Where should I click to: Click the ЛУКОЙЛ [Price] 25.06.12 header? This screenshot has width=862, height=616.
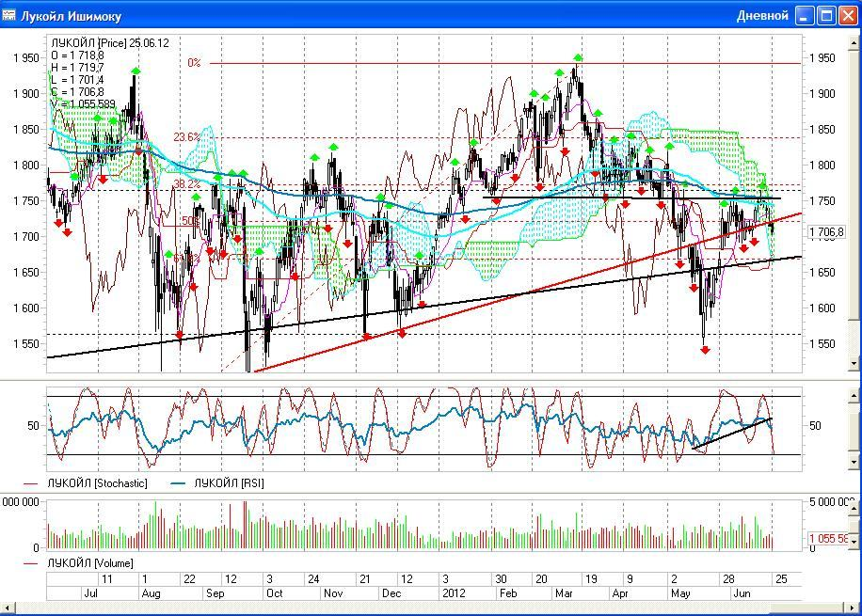pyautogui.click(x=110, y=43)
